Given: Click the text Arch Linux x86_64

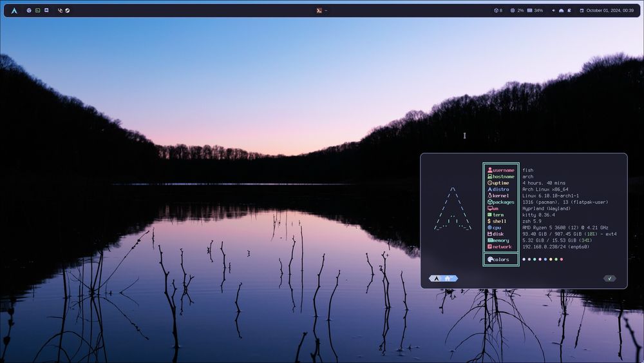Looking at the screenshot, I should [x=545, y=189].
